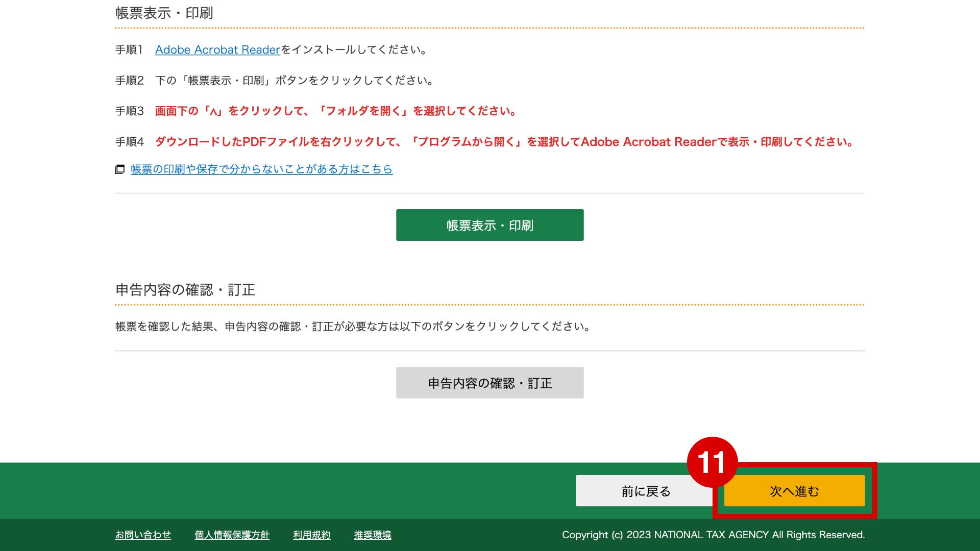Screen dimensions: 980x551
Task: Open the 個人情報保護方針 footer link
Action: [x=232, y=535]
